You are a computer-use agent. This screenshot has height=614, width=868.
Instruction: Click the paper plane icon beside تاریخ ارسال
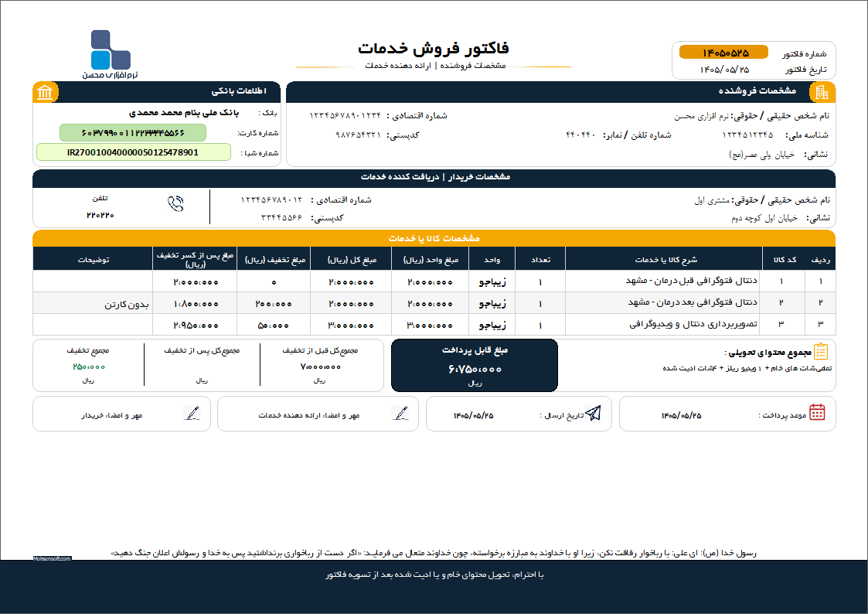point(593,413)
